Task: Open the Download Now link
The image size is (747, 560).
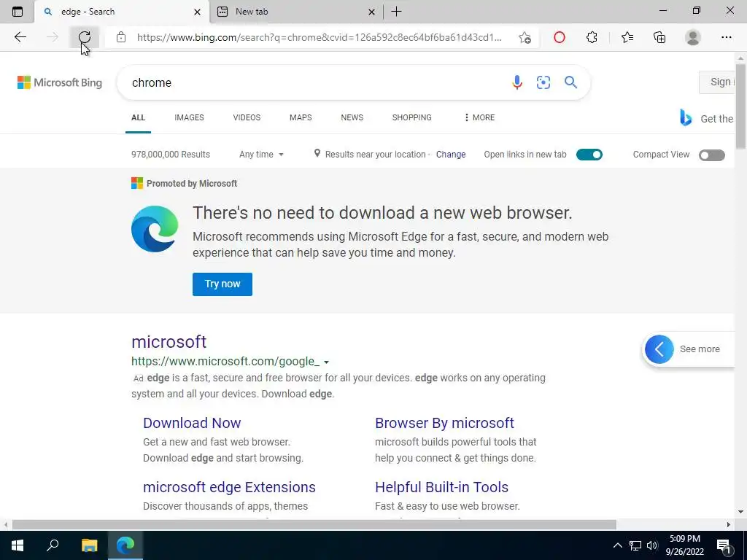Action: pos(192,423)
